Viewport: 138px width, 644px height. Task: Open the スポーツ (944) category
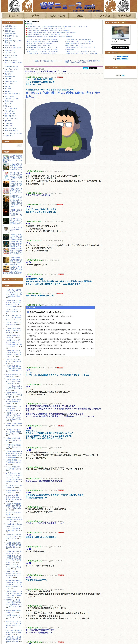[x=9, y=96]
